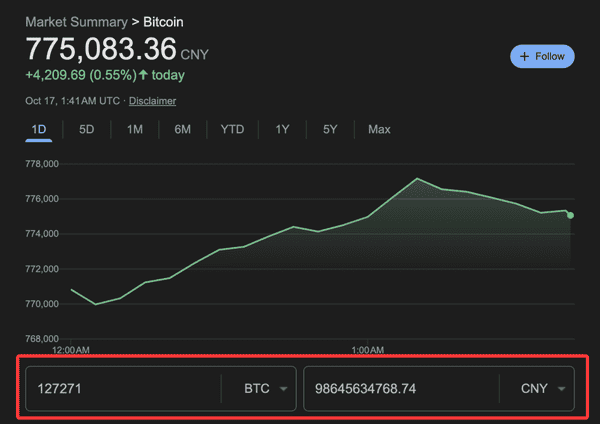Open the 5Y chart range
Image resolution: width=600 pixels, height=424 pixels.
click(x=330, y=129)
